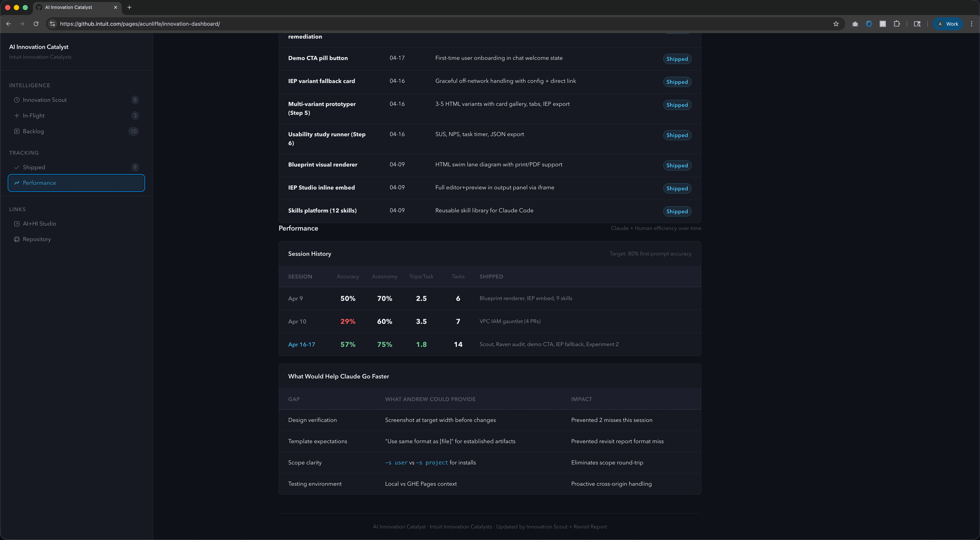The height and width of the screenshot is (540, 980).
Task: Click the Innovation Scout count badge 8
Action: point(135,100)
